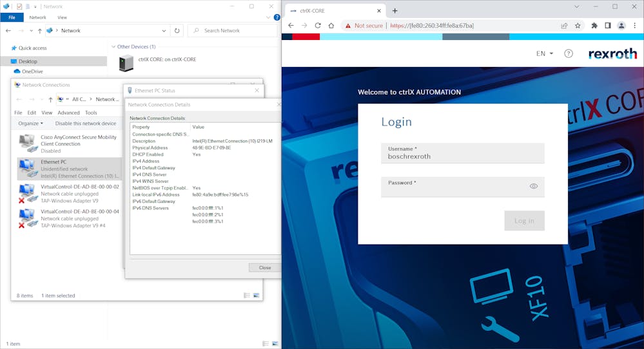Open new browser tab
The height and width of the screenshot is (349, 644).
pyautogui.click(x=395, y=10)
